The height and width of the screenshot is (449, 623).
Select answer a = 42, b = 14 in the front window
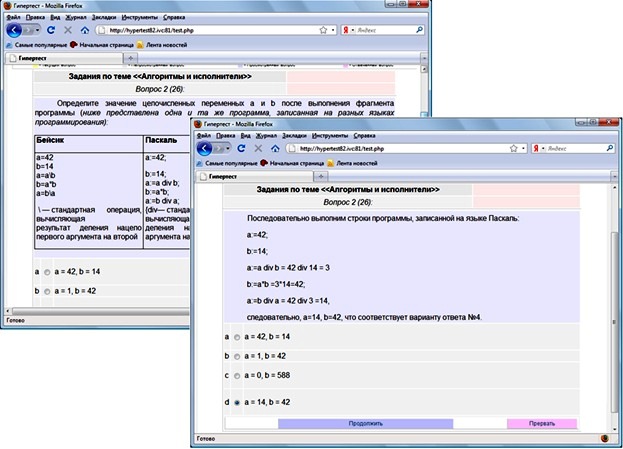[x=237, y=338]
